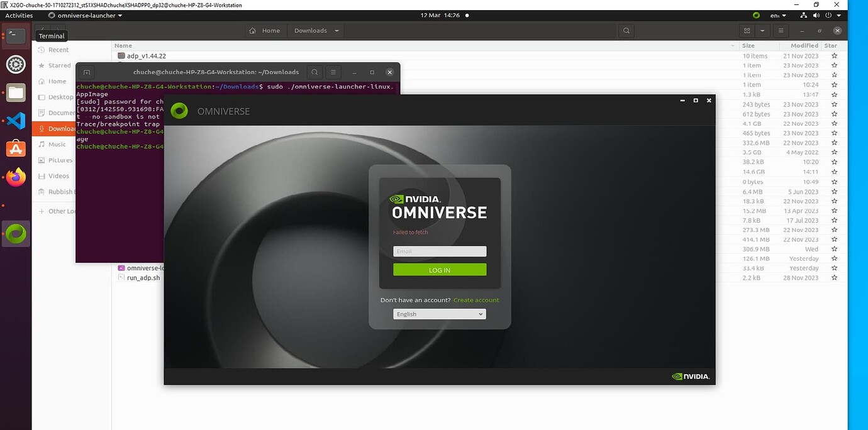The height and width of the screenshot is (430, 868).
Task: Star the run_adp.sh file
Action: tap(834, 277)
